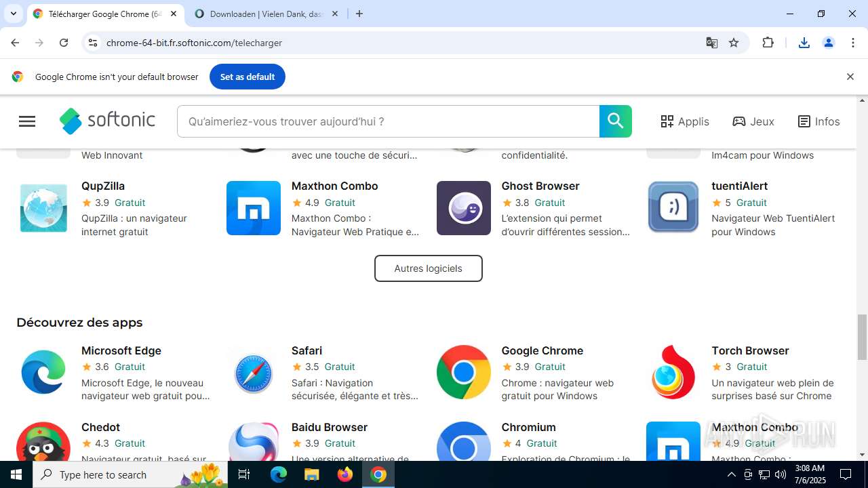Open the tuentiAlert title link
The image size is (868, 488).
pos(740,186)
